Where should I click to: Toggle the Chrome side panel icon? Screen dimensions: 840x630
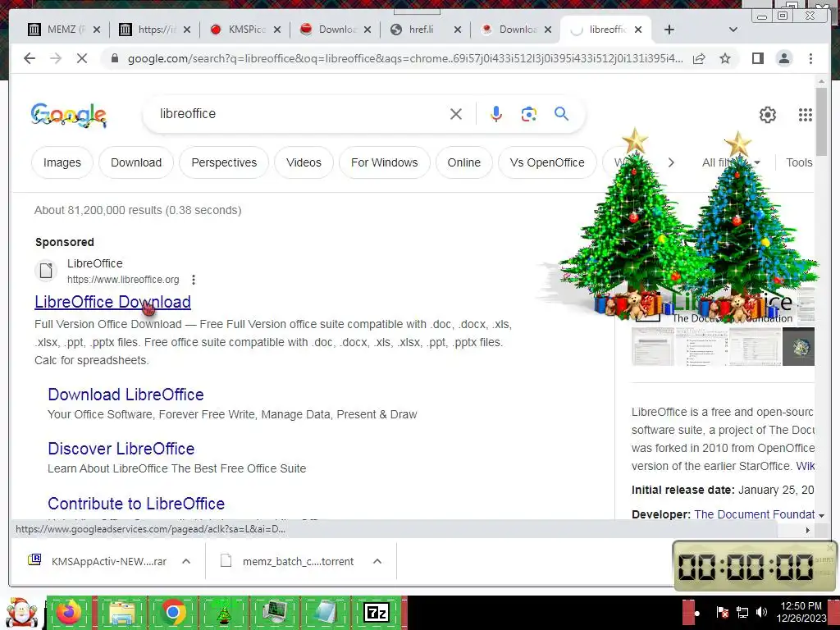click(x=757, y=58)
